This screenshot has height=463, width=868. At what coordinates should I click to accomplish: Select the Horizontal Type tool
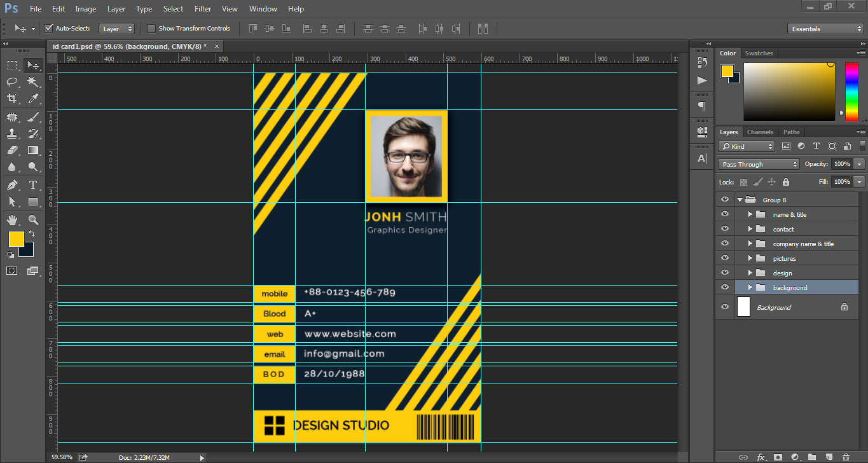coord(33,185)
